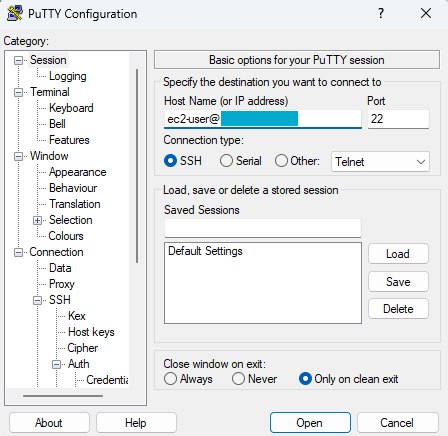The image size is (448, 436).
Task: Select SSH category in tree
Action: click(60, 300)
